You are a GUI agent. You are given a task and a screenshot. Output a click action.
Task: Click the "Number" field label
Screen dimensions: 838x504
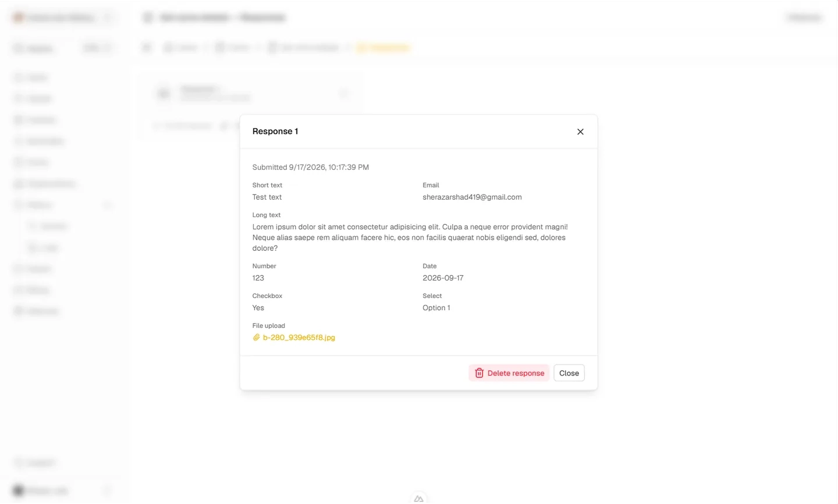(x=264, y=266)
